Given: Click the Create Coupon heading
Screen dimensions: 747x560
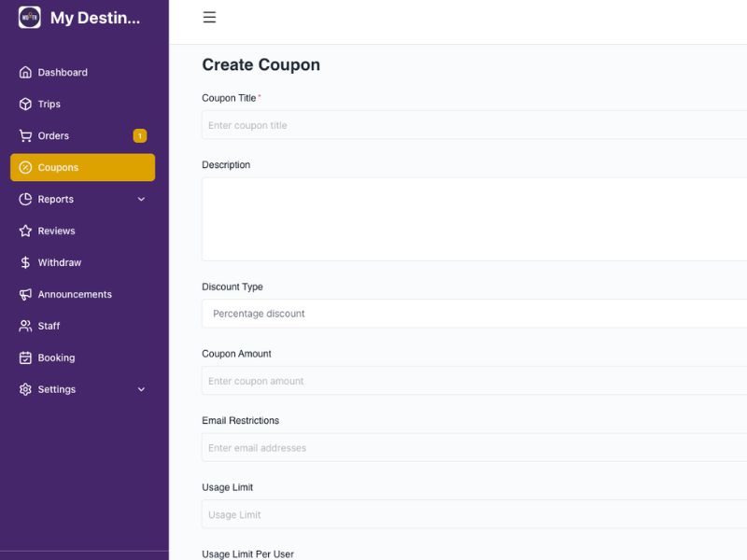Looking at the screenshot, I should pos(261,64).
